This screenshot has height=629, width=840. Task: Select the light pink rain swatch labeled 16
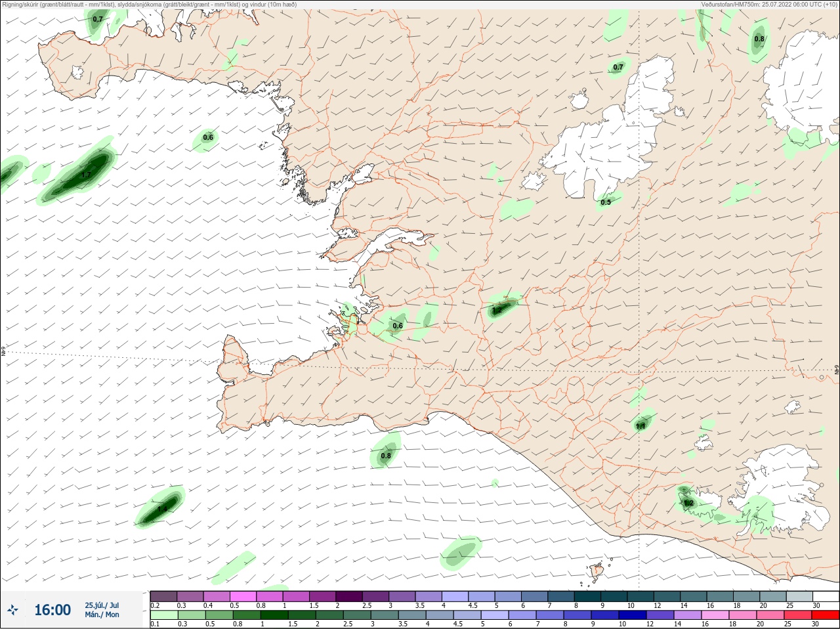point(716,615)
